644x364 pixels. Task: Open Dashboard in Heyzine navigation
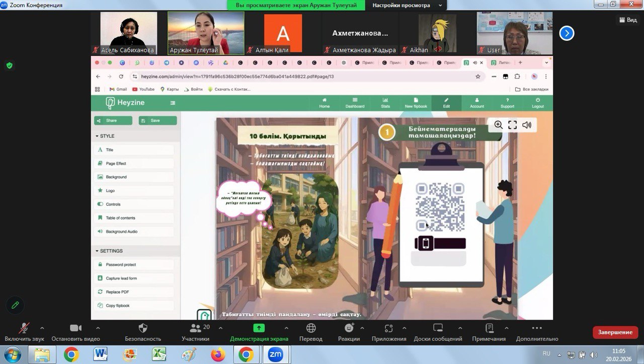coord(355,103)
